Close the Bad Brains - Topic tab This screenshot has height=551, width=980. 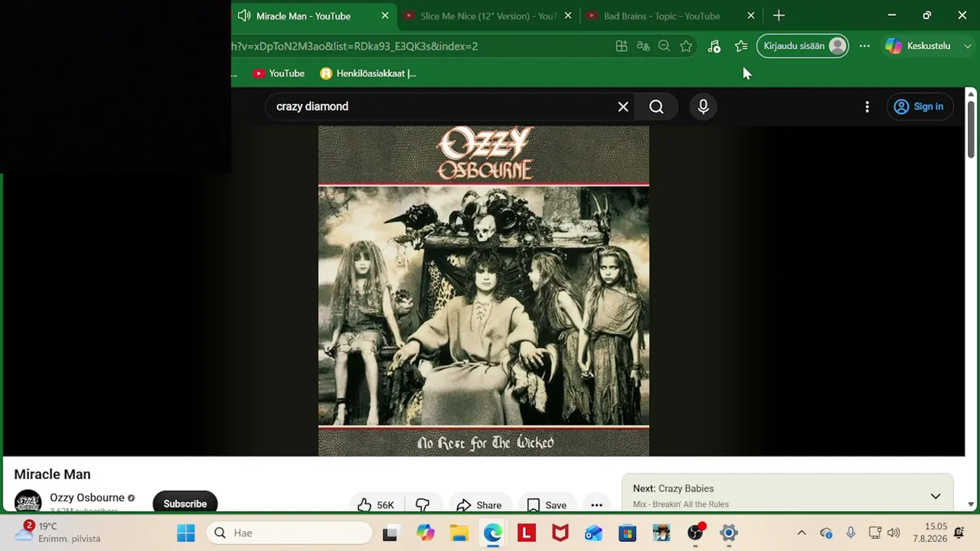751,15
